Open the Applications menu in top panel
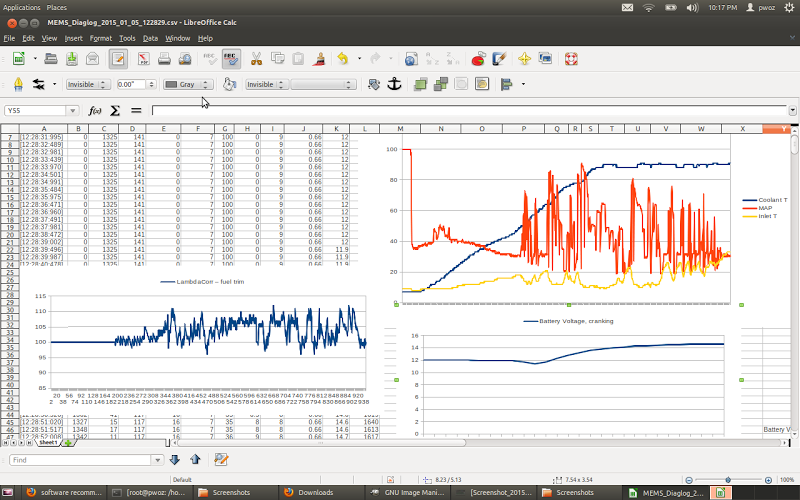800x500 pixels. click(x=22, y=7)
